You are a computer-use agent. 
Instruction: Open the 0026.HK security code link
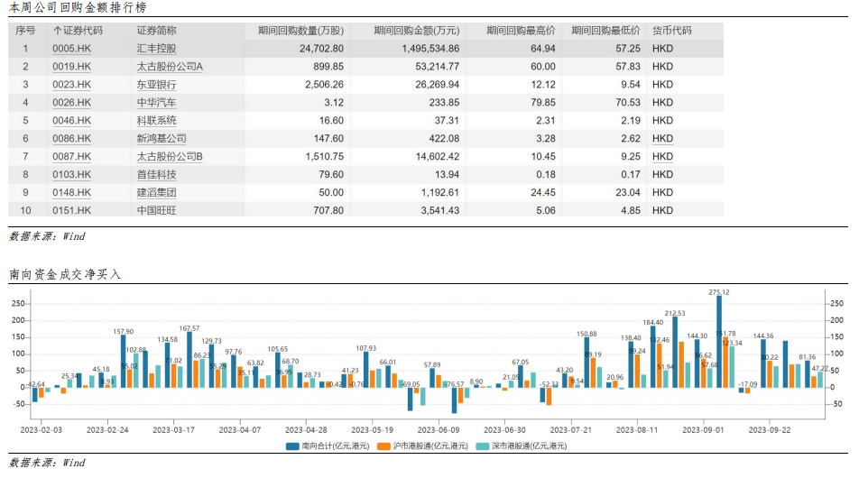tap(71, 102)
